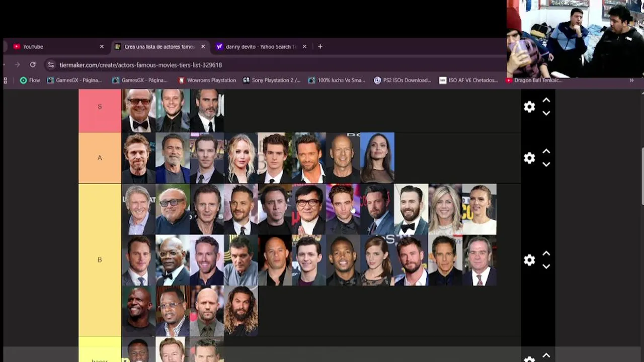
Task: Select the 'Crea una lista de actores' tab
Action: click(159, 46)
